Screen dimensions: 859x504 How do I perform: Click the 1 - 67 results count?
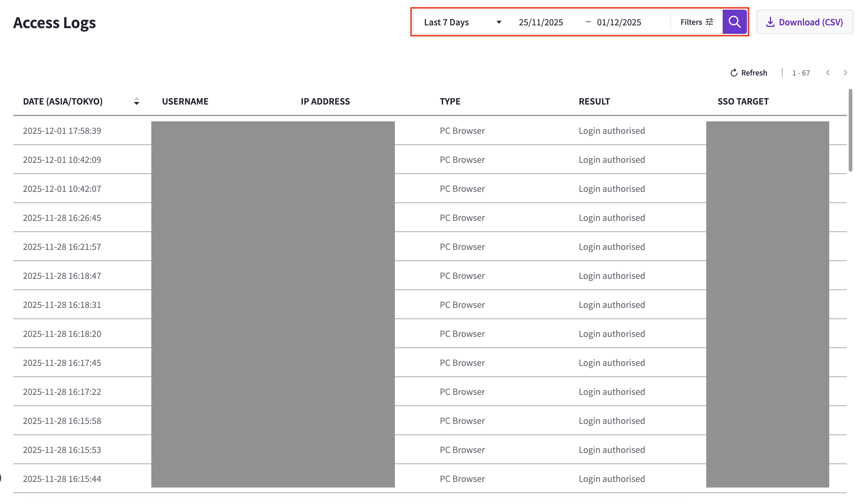click(x=801, y=73)
